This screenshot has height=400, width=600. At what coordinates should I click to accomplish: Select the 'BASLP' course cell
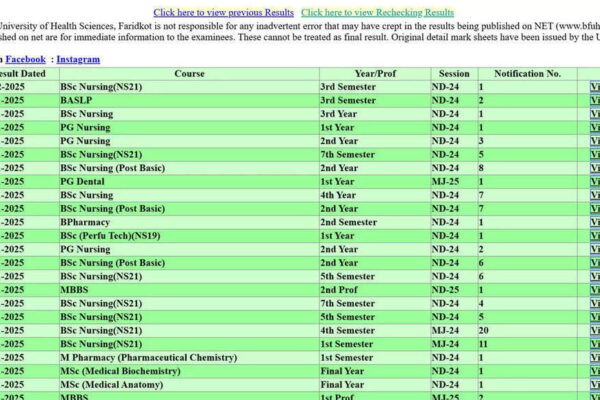pos(189,100)
